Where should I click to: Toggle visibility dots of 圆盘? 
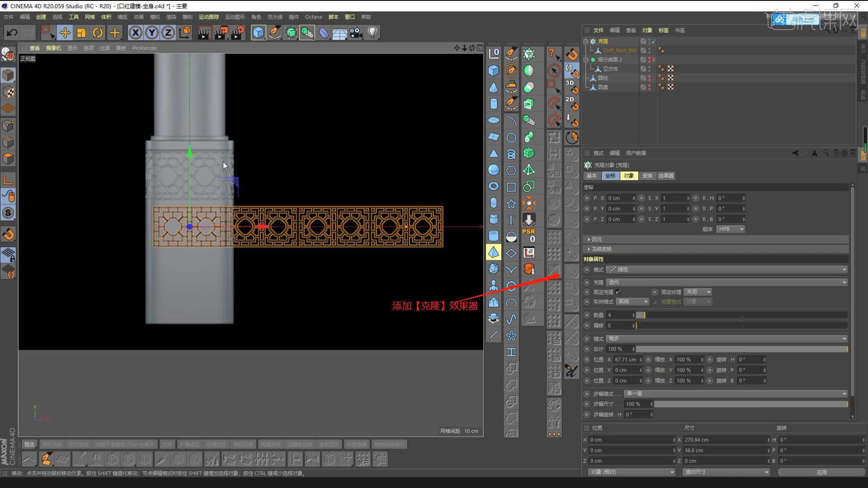650,87
